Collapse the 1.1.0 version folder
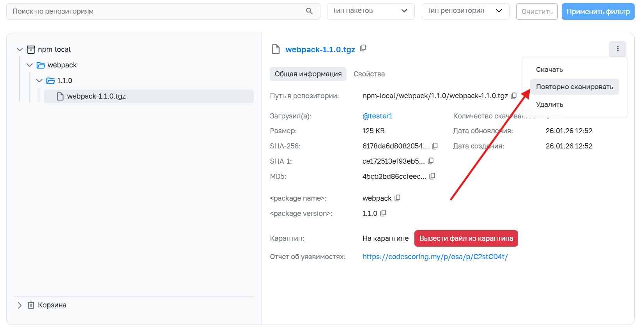The image size is (644, 330). 39,81
